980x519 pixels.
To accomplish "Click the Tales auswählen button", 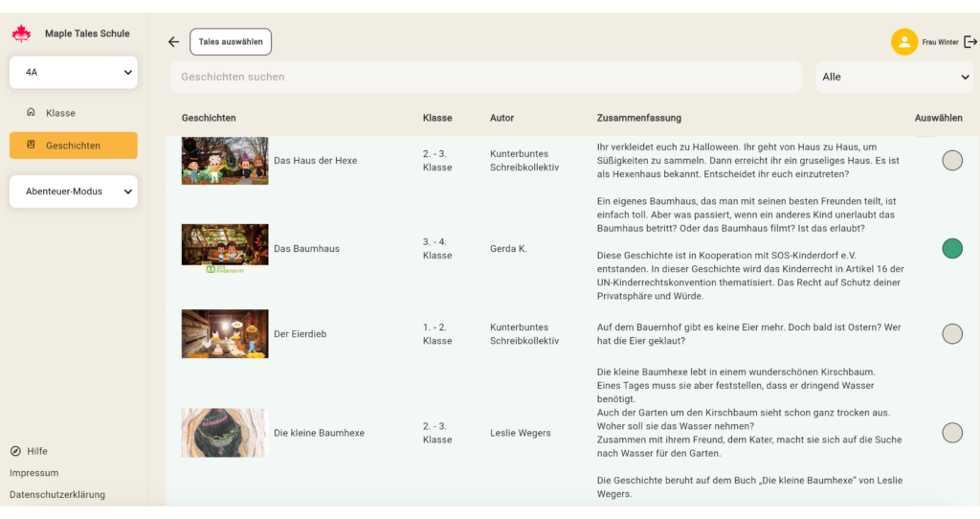I will (x=231, y=42).
